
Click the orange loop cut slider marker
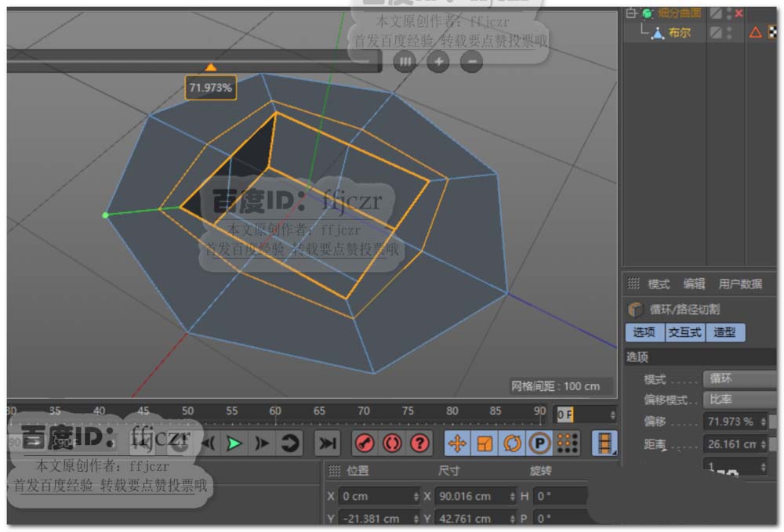click(210, 68)
